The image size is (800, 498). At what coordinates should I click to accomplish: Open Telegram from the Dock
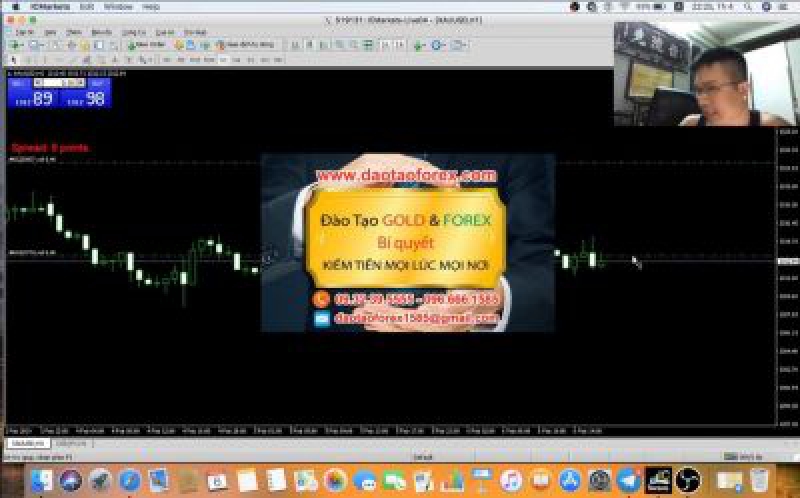pyautogui.click(x=629, y=480)
